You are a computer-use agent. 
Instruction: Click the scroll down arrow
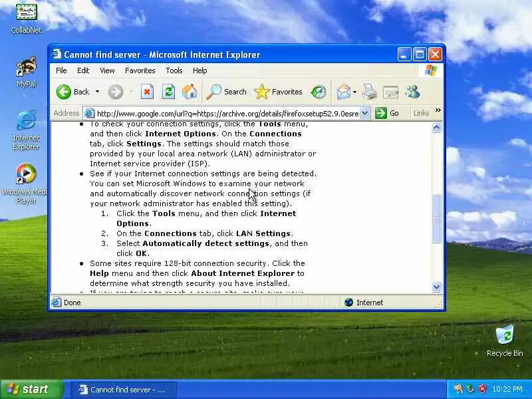[x=437, y=287]
